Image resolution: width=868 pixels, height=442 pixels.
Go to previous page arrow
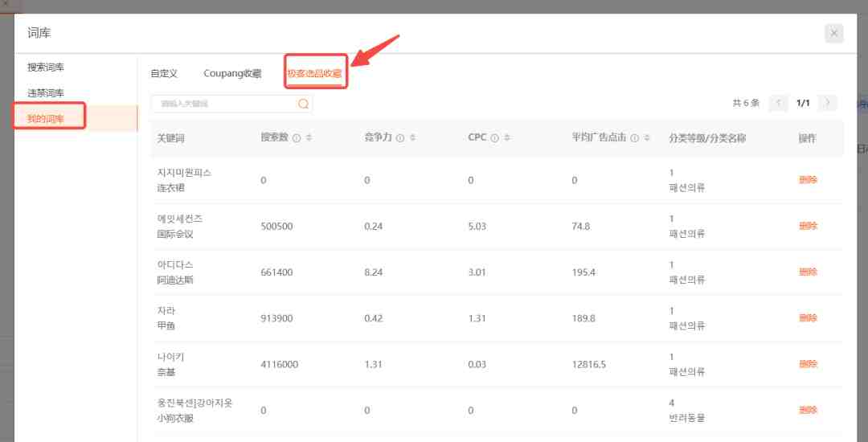(x=778, y=103)
